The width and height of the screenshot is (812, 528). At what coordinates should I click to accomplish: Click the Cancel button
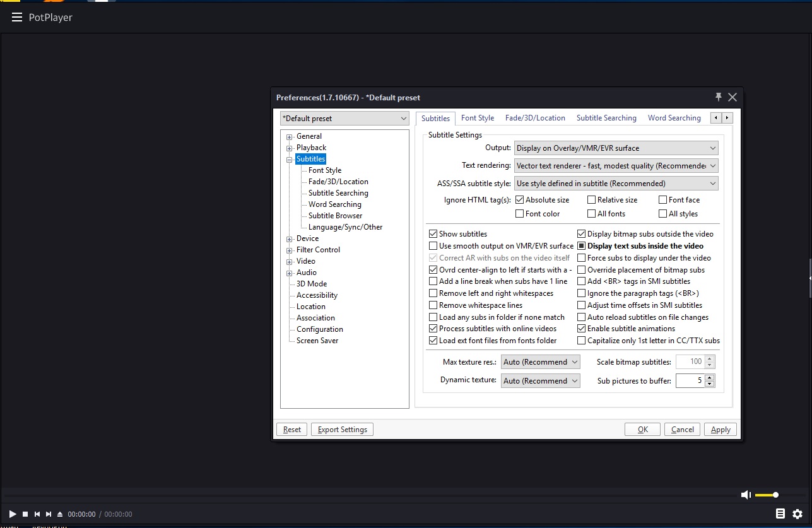[x=683, y=430]
